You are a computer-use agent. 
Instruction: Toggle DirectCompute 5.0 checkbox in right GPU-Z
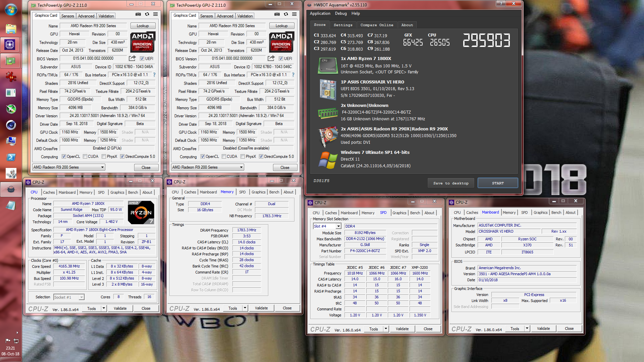pos(261,157)
